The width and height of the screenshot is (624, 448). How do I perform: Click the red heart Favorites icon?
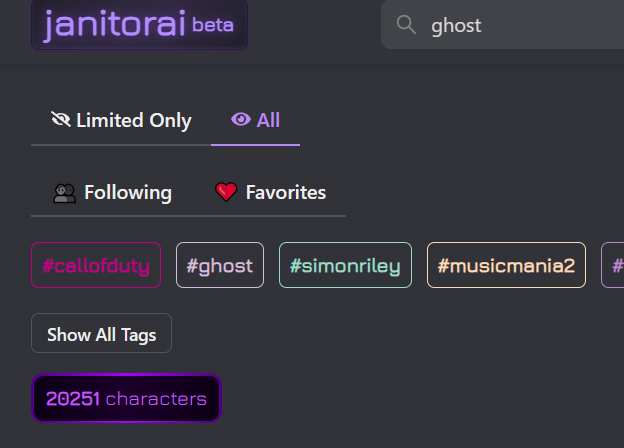[x=227, y=192]
